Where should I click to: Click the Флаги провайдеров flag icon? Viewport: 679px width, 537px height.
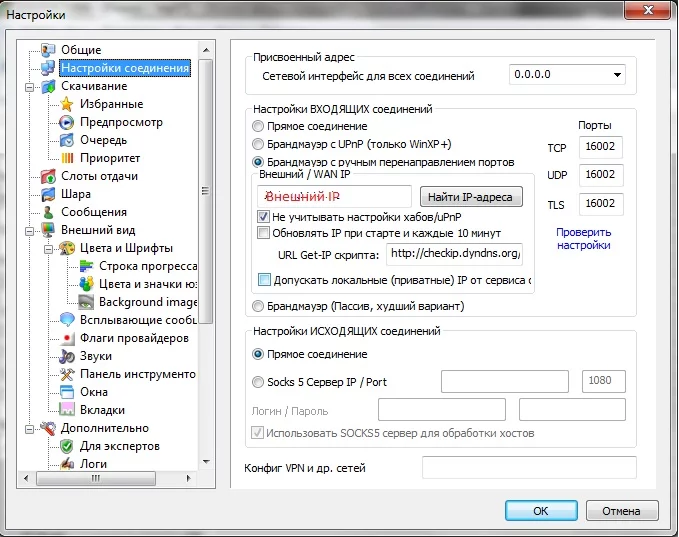[x=67, y=338]
